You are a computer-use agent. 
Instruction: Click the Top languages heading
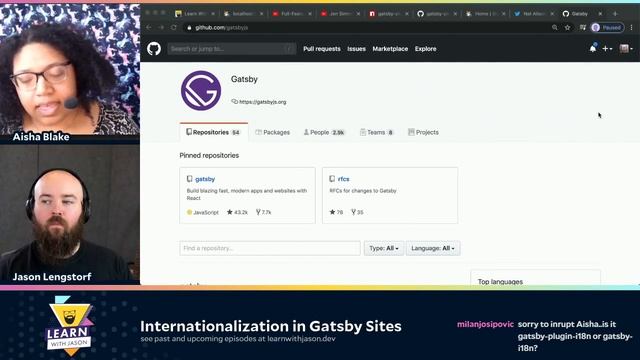pos(500,282)
